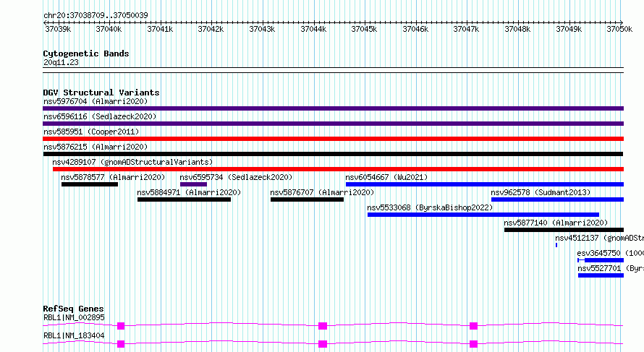Click the 37048k ruler tick label
The image size is (644, 352).
pyautogui.click(x=517, y=29)
